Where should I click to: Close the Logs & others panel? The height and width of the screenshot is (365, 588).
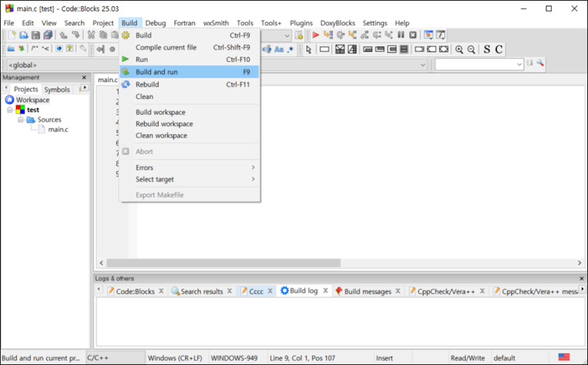[x=581, y=278]
